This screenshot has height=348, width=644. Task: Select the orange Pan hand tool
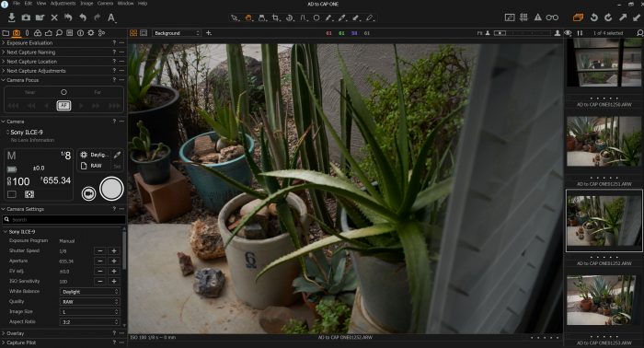(249, 17)
